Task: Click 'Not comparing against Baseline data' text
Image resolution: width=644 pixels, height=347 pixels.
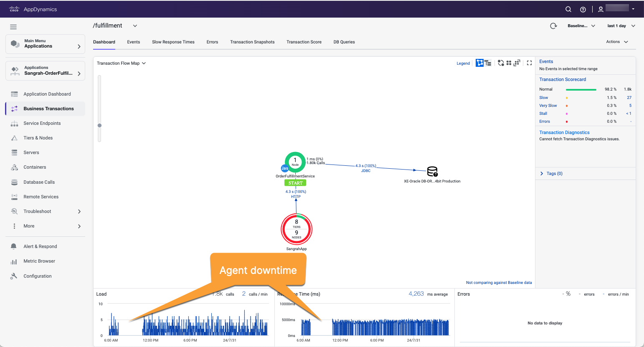Action: [x=499, y=283]
